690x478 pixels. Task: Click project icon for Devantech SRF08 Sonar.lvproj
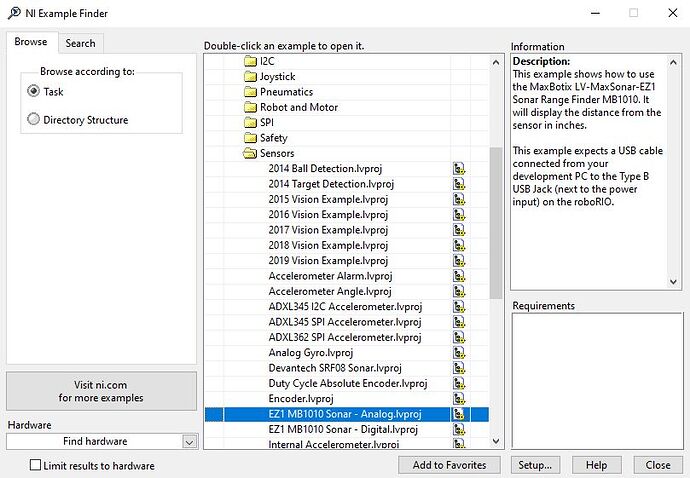tap(459, 368)
